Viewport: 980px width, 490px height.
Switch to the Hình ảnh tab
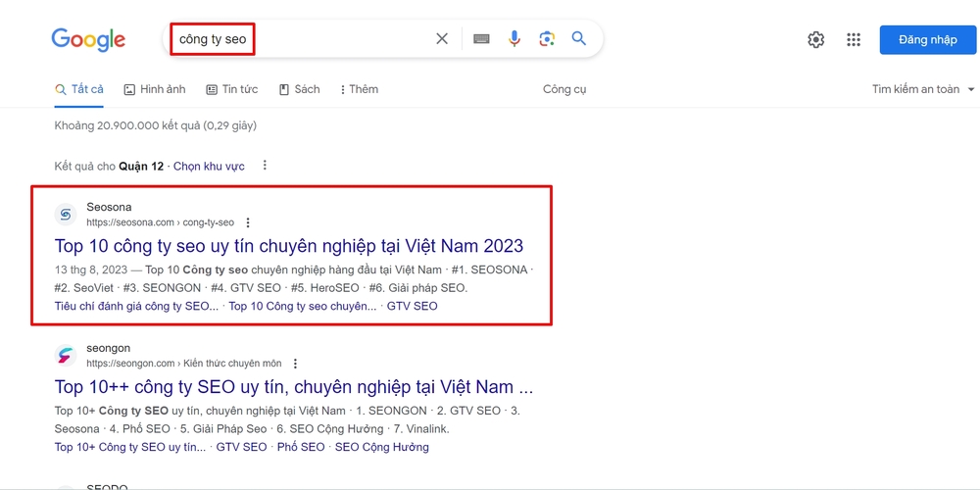[x=155, y=89]
